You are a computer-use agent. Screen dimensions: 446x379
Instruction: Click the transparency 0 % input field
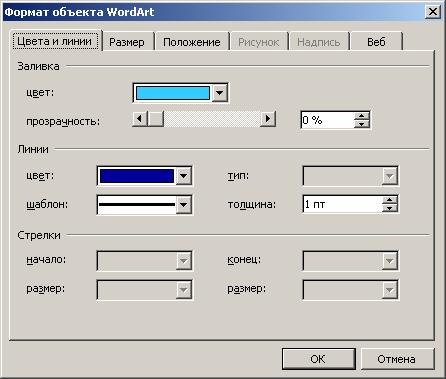[x=327, y=120]
